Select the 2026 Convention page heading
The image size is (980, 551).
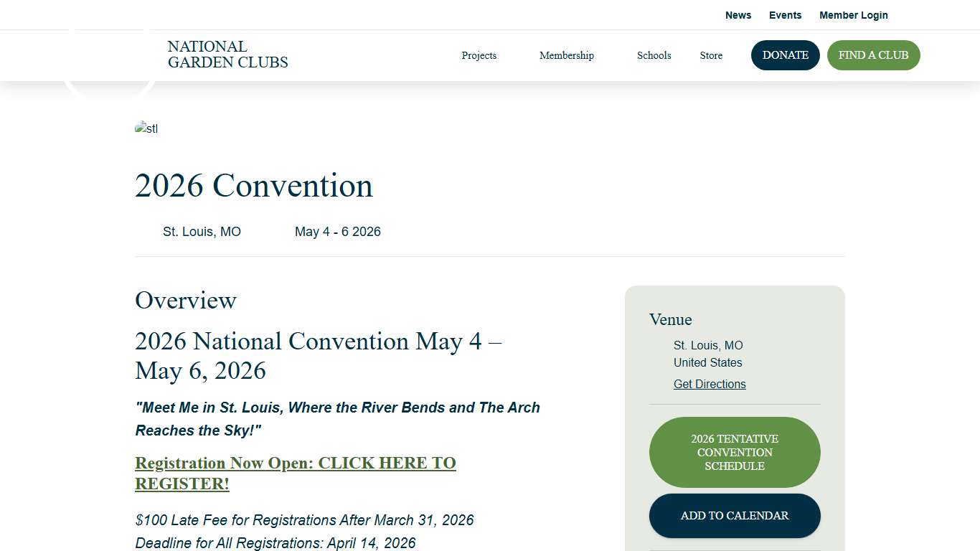[254, 185]
